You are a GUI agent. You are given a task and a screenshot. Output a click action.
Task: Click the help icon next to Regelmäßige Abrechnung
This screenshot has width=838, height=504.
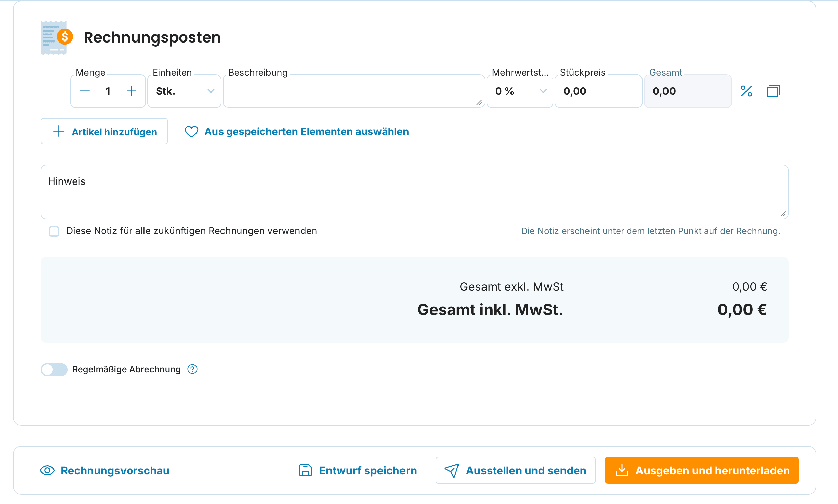point(192,369)
